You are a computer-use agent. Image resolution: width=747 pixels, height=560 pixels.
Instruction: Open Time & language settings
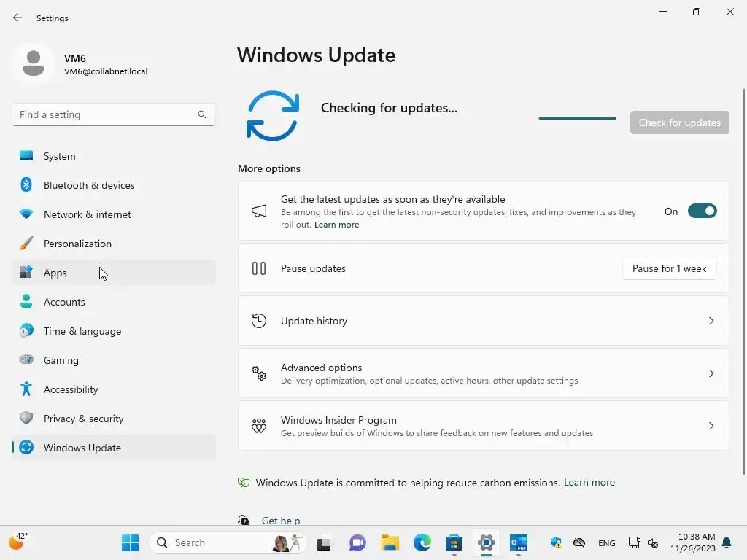[x=114, y=330]
